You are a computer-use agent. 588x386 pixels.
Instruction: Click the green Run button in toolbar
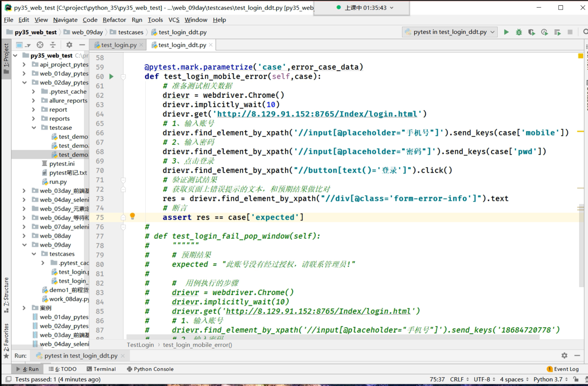point(506,32)
